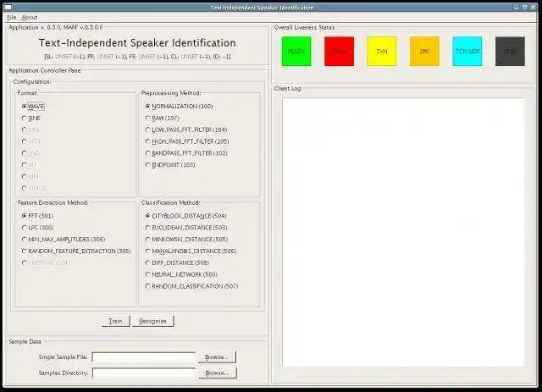Select the SINE format option
542x392 pixels.
(31, 119)
